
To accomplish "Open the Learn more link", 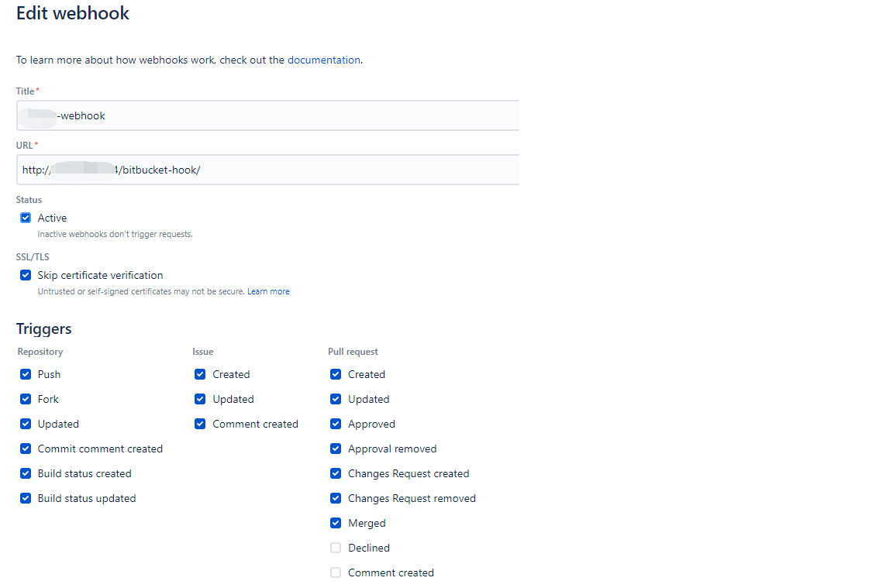I will pyautogui.click(x=268, y=291).
